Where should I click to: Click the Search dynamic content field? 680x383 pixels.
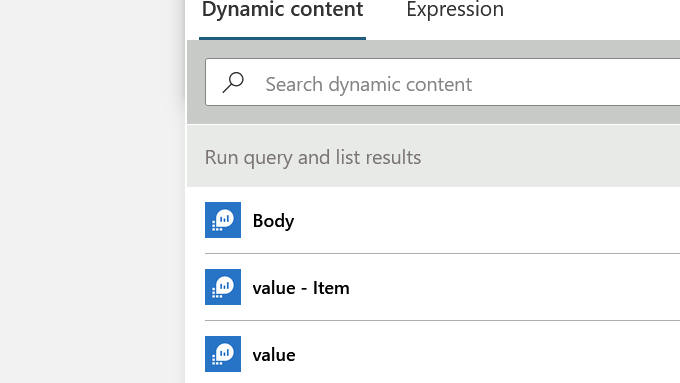tap(442, 82)
